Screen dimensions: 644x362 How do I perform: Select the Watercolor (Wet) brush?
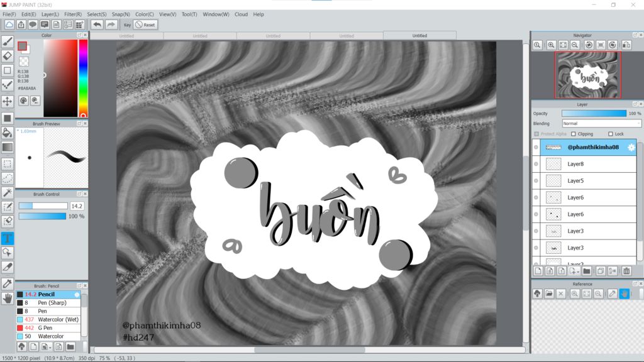[48, 319]
